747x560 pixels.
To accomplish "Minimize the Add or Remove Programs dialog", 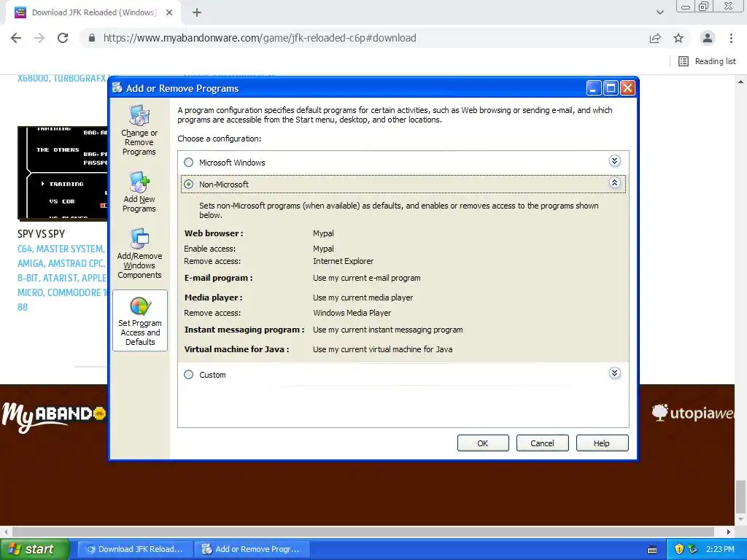I will coord(593,87).
